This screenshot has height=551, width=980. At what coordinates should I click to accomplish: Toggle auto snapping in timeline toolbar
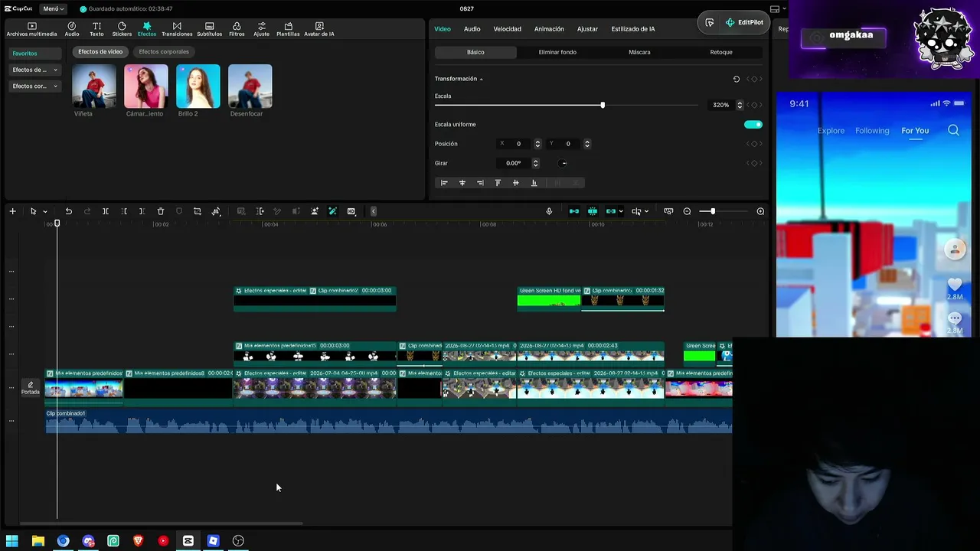click(593, 211)
